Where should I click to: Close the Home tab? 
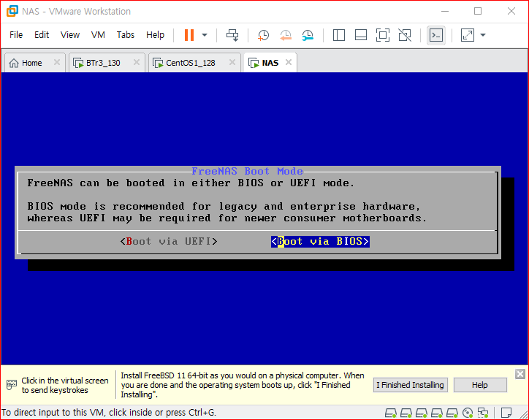pos(57,62)
